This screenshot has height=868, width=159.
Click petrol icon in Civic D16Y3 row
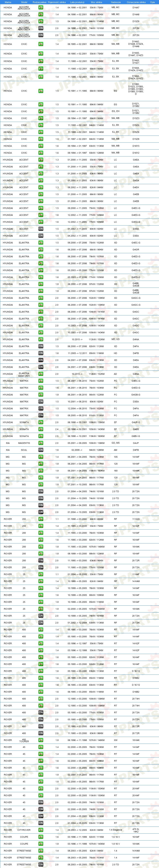click(x=41, y=146)
